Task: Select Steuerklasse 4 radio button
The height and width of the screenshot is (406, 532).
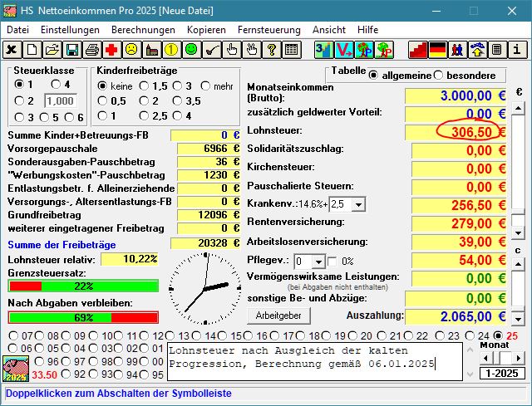Action: 56,84
